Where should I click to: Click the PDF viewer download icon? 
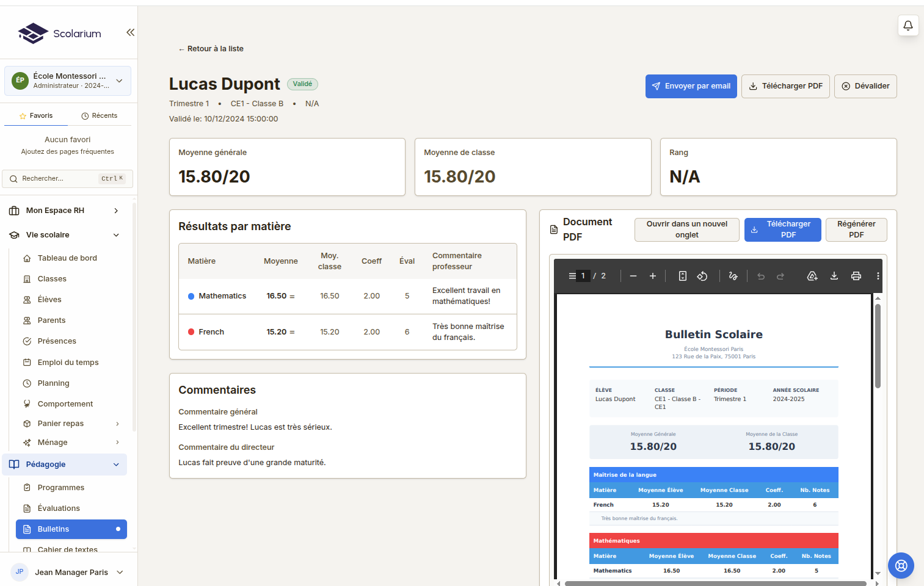pos(834,276)
